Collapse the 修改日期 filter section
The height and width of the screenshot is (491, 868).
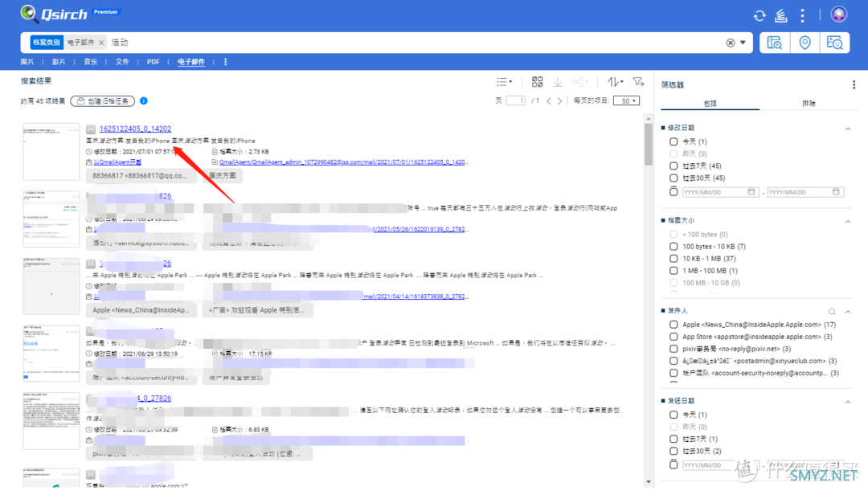point(848,129)
